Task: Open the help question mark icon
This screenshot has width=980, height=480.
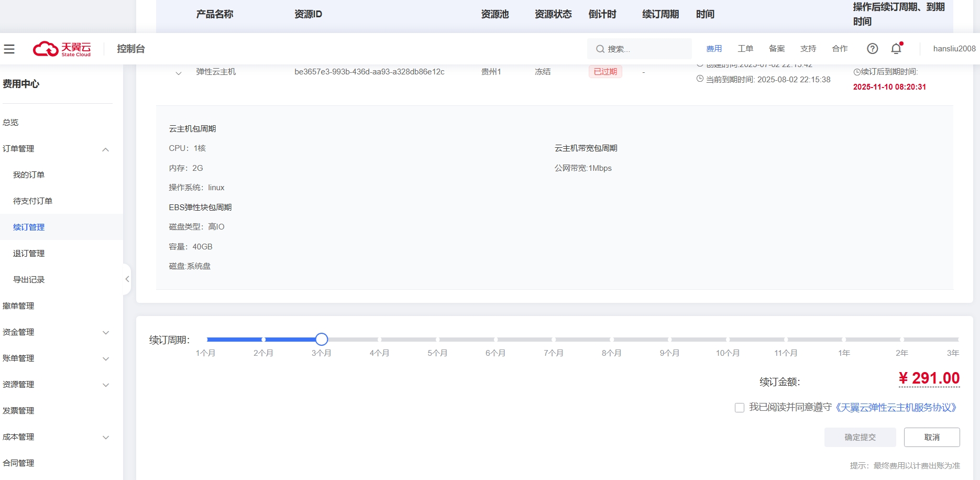Action: [x=872, y=49]
